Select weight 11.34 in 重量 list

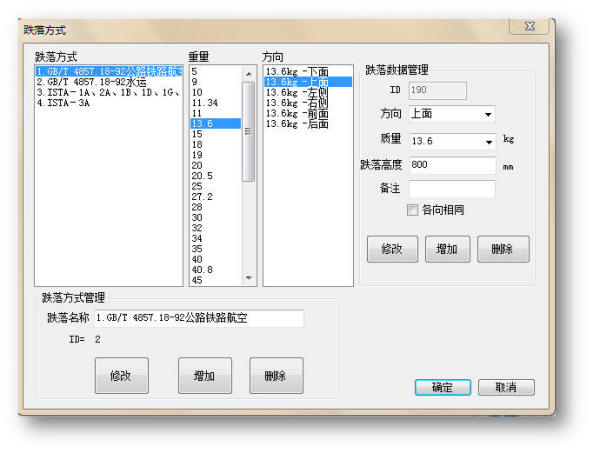(216, 103)
